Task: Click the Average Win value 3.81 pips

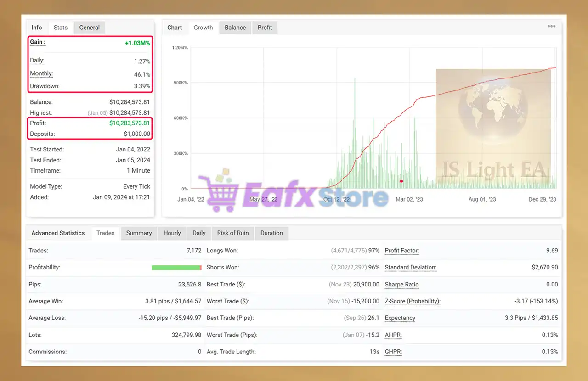Action: click(173, 301)
